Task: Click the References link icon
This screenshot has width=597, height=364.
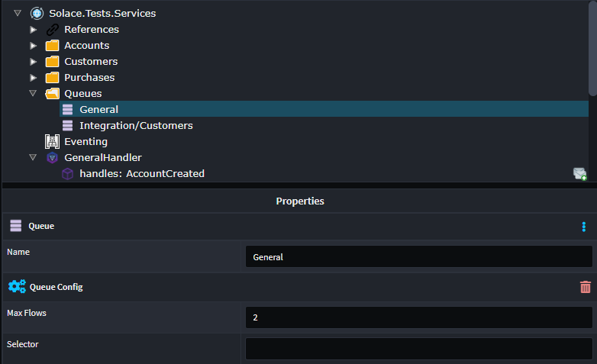Action: click(52, 29)
